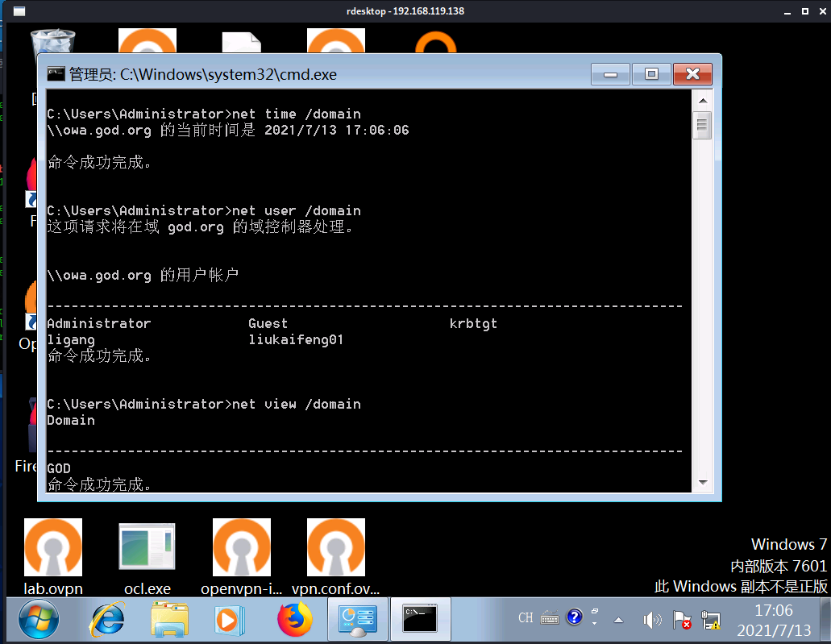831x644 pixels.
Task: Select the cmd.exe taskbar button
Action: pos(420,619)
